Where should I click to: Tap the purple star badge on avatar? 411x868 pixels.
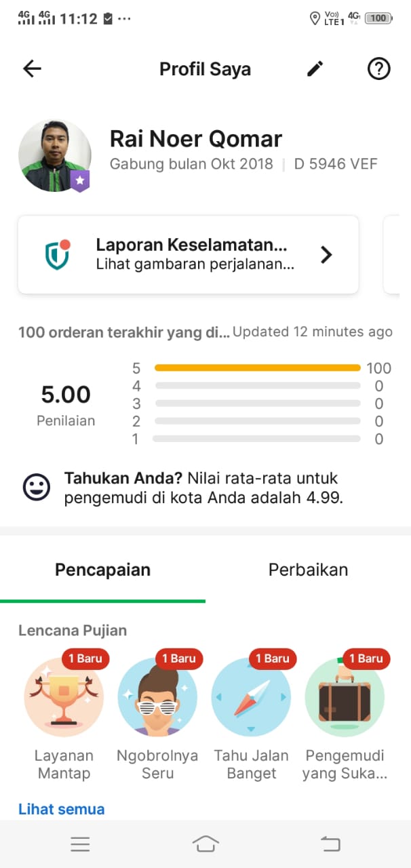[80, 180]
